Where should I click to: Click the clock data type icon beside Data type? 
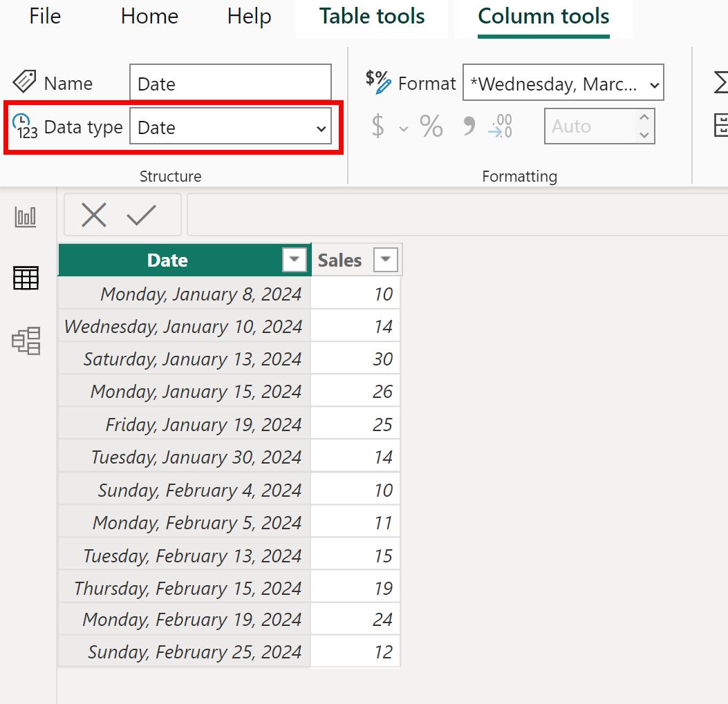(x=23, y=126)
